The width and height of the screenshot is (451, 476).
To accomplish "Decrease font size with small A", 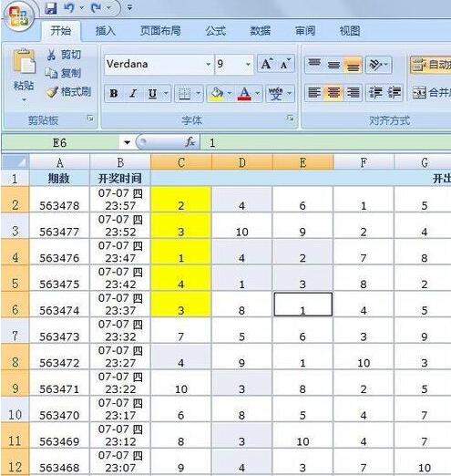I will coord(285,64).
